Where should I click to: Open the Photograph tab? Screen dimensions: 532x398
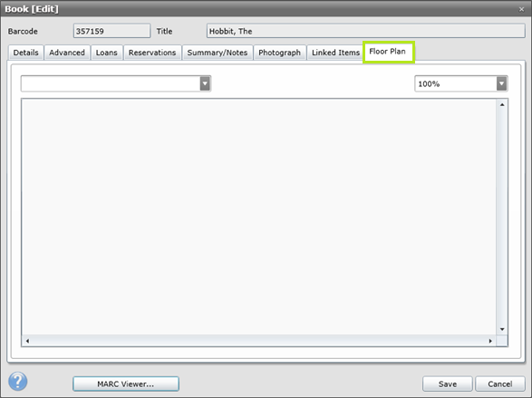tap(279, 53)
